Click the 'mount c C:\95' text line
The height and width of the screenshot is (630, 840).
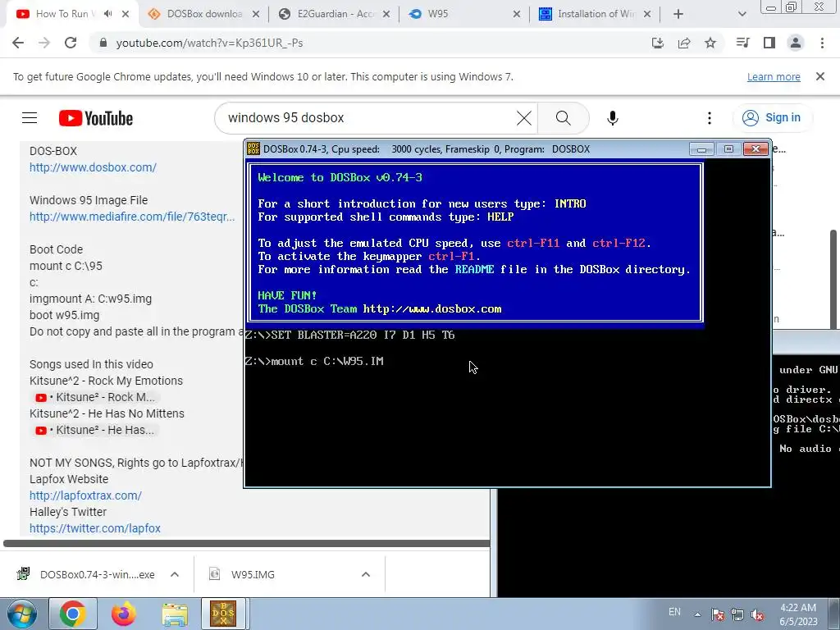(x=66, y=266)
